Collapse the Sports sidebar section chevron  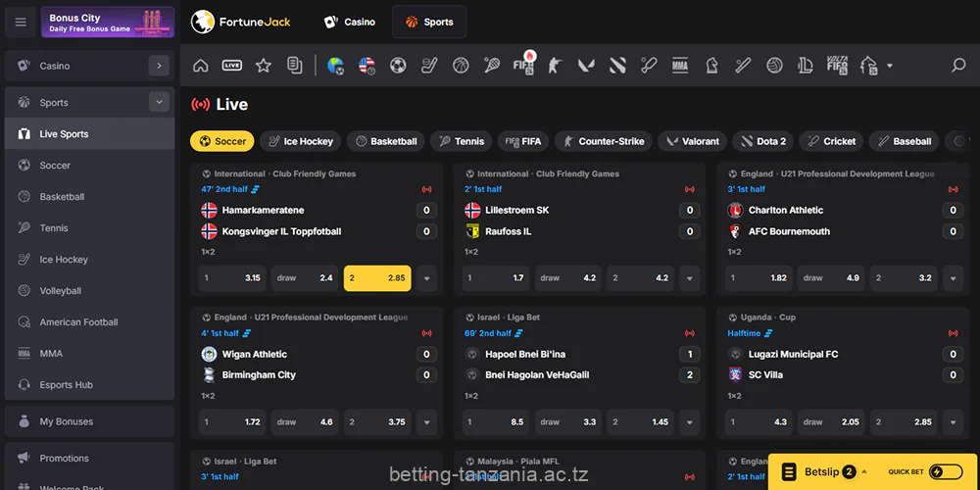tap(159, 102)
